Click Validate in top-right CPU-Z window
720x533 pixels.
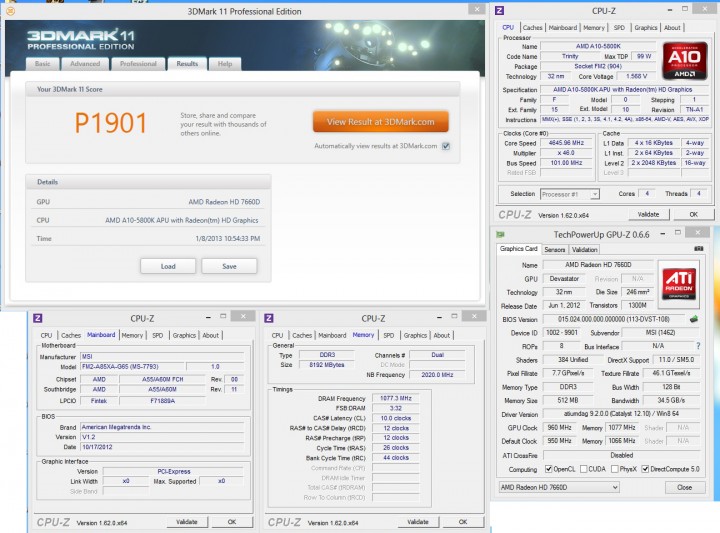coord(648,214)
